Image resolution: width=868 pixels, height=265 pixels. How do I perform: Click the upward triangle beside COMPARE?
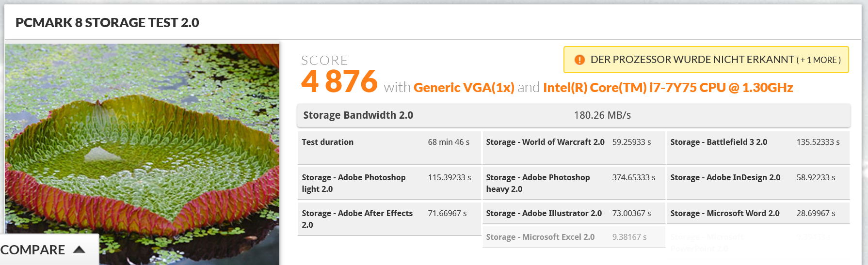click(79, 249)
